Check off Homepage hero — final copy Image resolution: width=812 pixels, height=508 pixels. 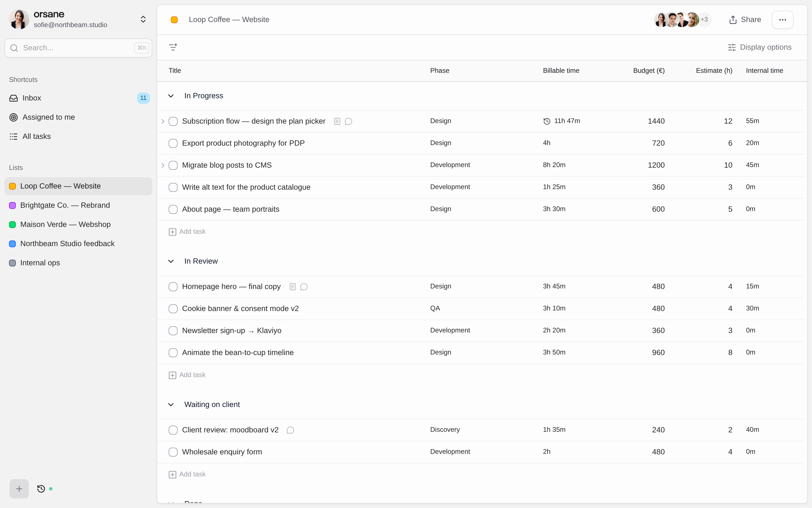point(173,286)
